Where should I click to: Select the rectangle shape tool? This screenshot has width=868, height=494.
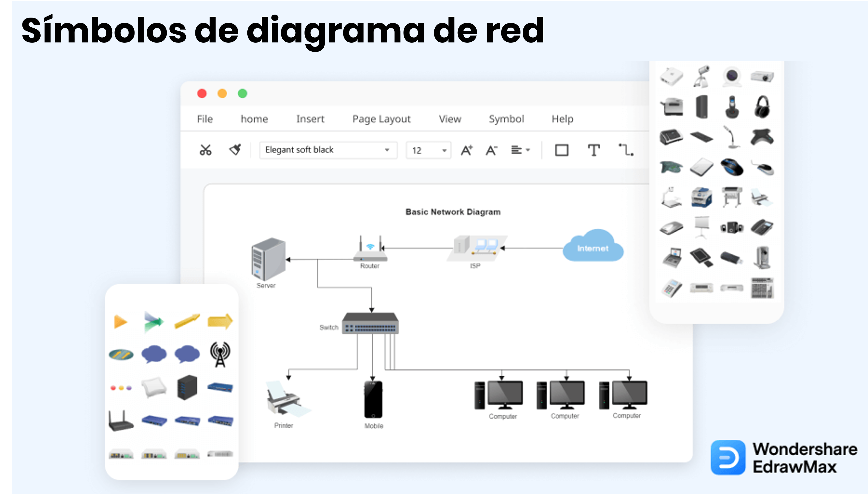click(x=562, y=150)
